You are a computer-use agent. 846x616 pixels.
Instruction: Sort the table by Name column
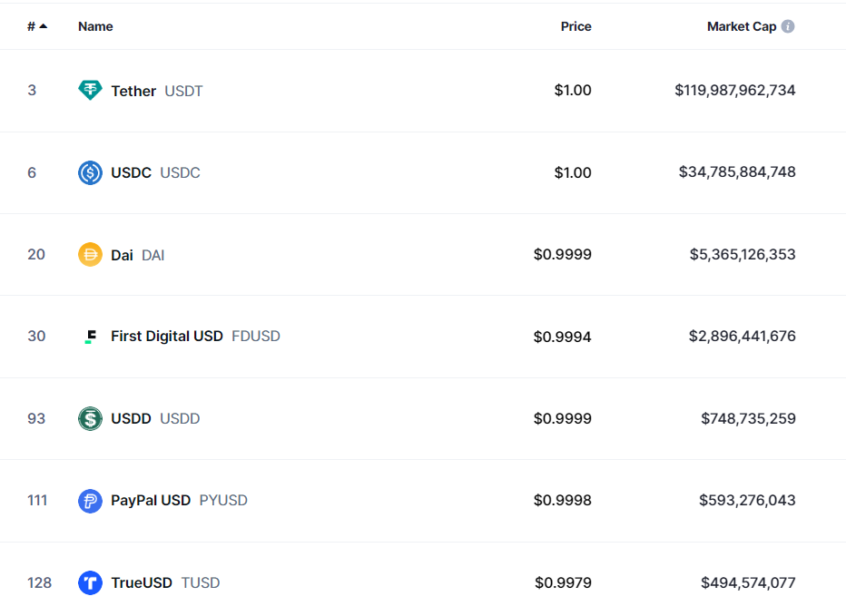95,26
